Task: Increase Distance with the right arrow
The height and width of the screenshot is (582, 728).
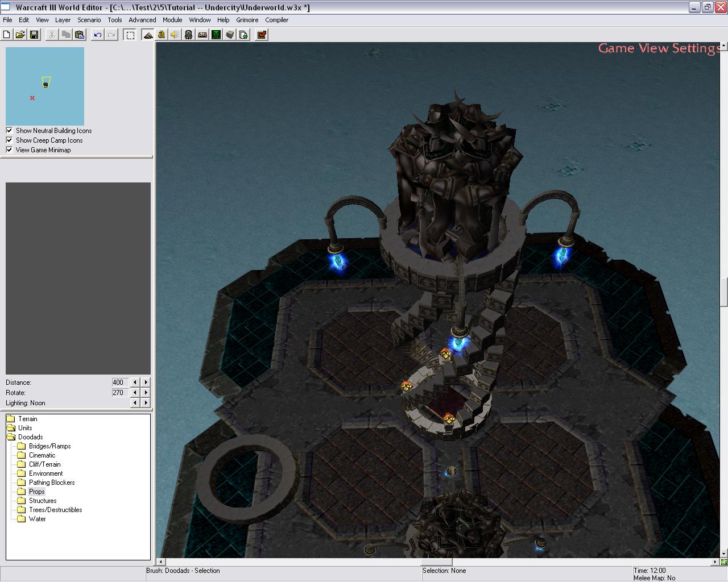Action: coord(146,383)
